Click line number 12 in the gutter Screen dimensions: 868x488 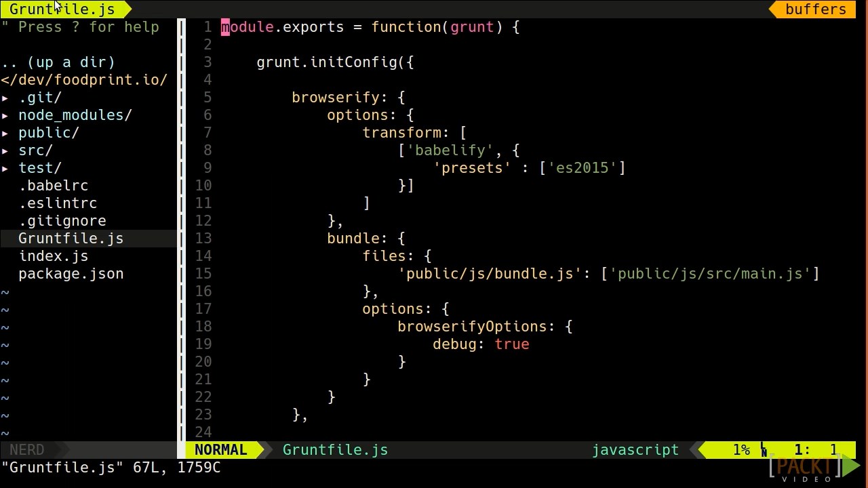click(203, 221)
